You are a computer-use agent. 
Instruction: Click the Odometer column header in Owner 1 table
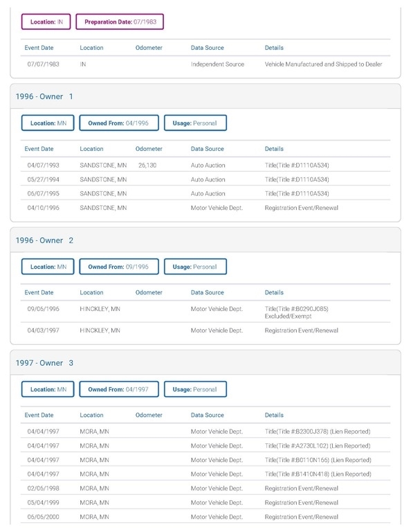point(149,149)
